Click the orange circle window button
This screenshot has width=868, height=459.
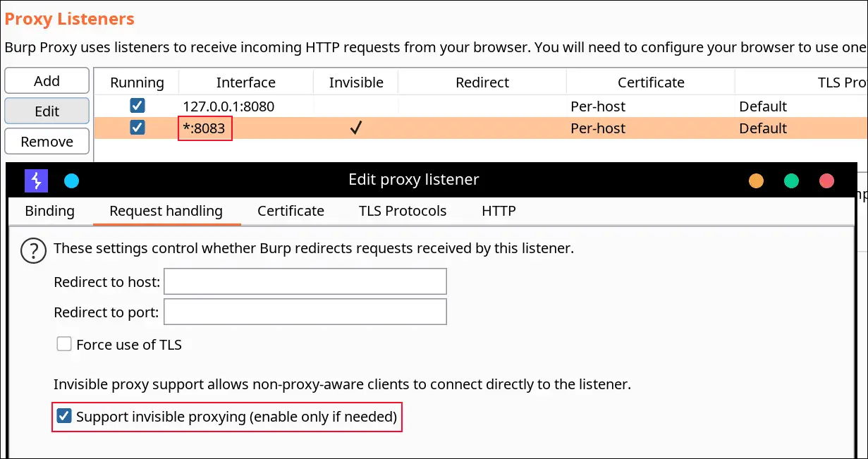(x=756, y=181)
